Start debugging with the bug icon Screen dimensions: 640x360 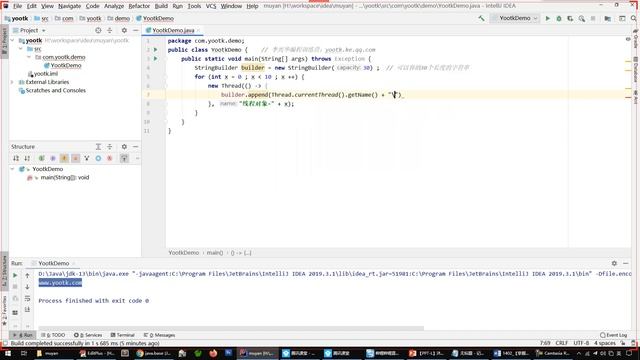559,18
